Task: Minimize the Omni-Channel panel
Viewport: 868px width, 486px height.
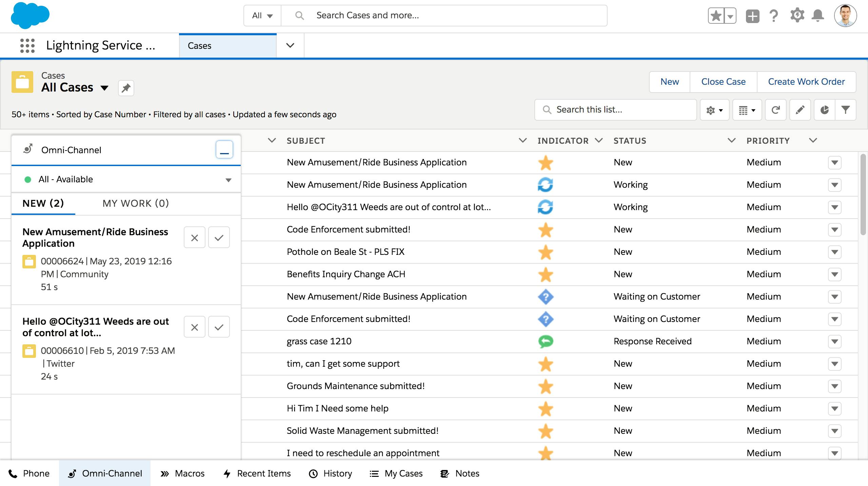Action: (224, 149)
